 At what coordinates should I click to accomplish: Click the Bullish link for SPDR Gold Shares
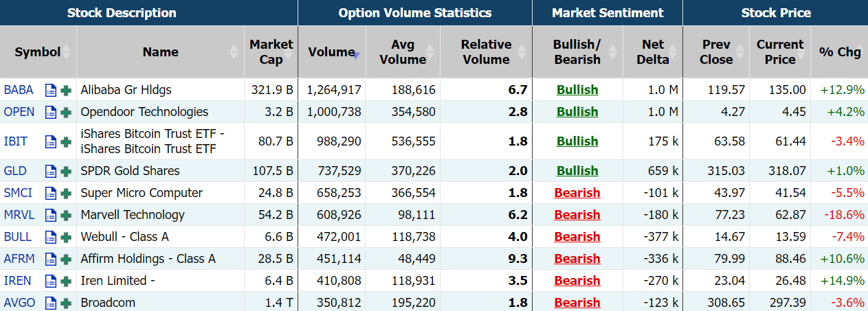(577, 171)
